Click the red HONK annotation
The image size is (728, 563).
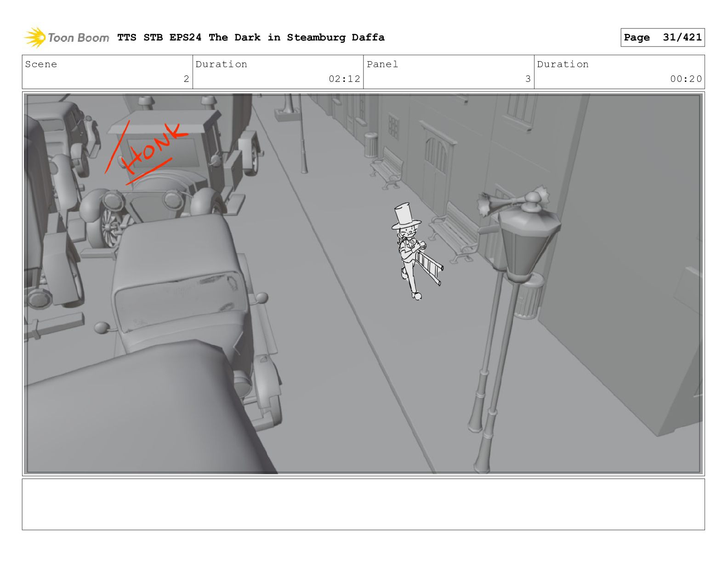pos(146,152)
